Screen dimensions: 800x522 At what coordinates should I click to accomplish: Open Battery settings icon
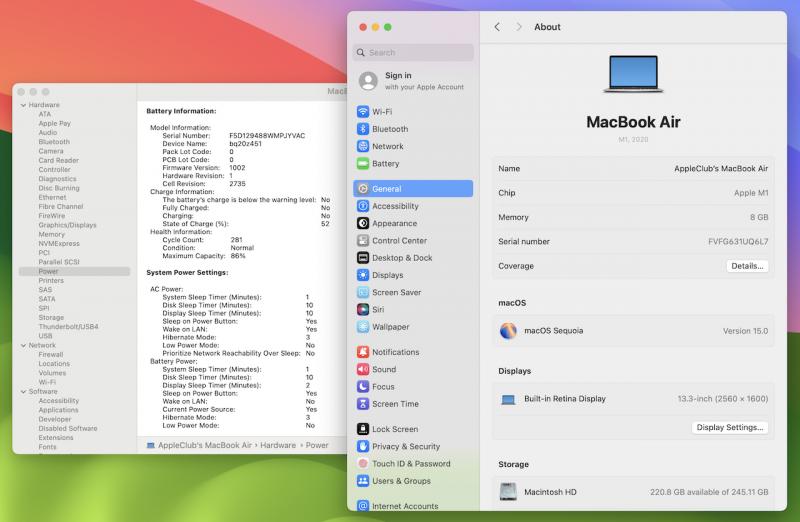click(x=363, y=164)
